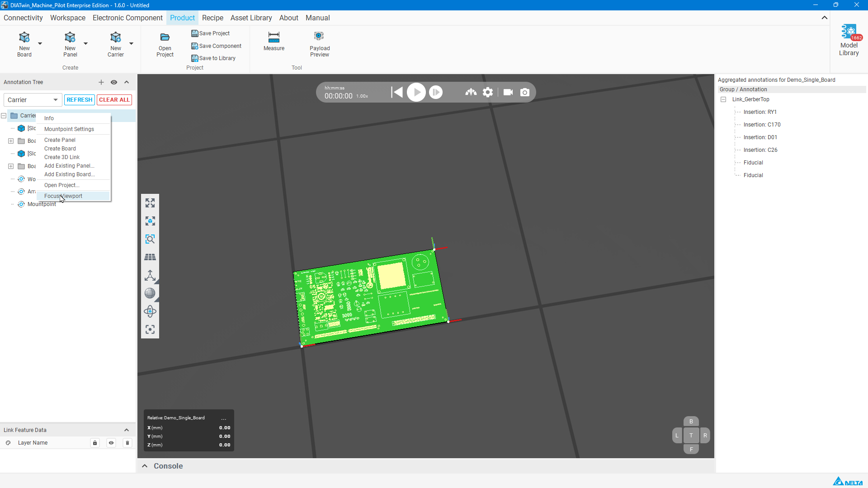Viewport: 868px width, 488px height.
Task: Expand the Console panel
Action: (145, 466)
